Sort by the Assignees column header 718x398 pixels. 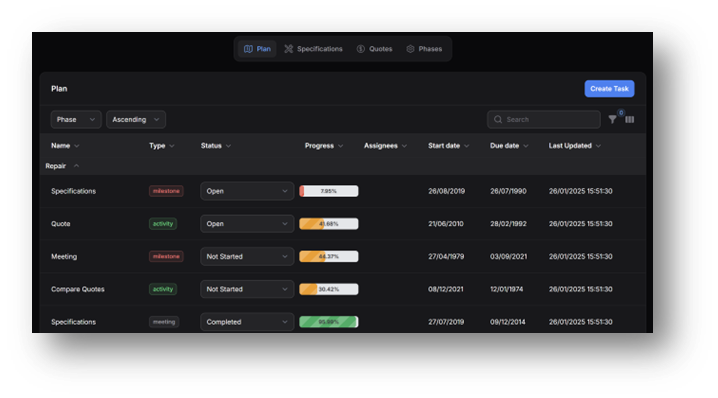385,146
